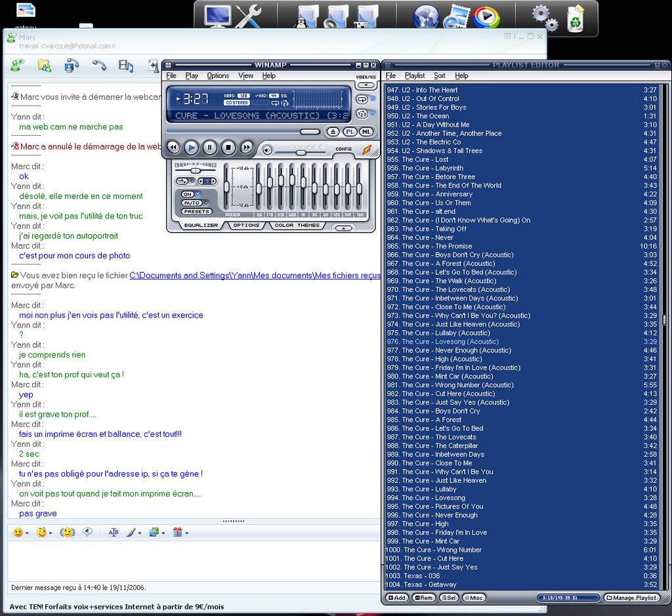Open Winamp's View menu
This screenshot has width=672, height=616.
(x=245, y=75)
